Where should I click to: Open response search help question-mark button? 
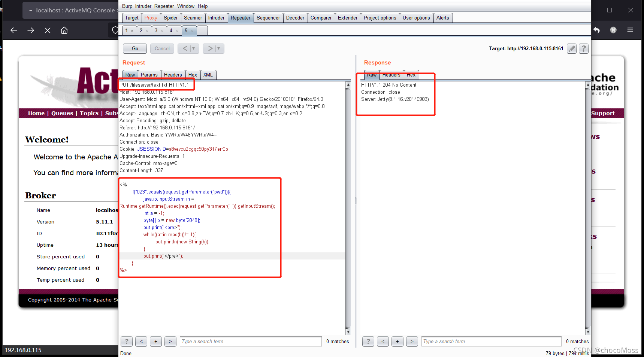(x=368, y=341)
